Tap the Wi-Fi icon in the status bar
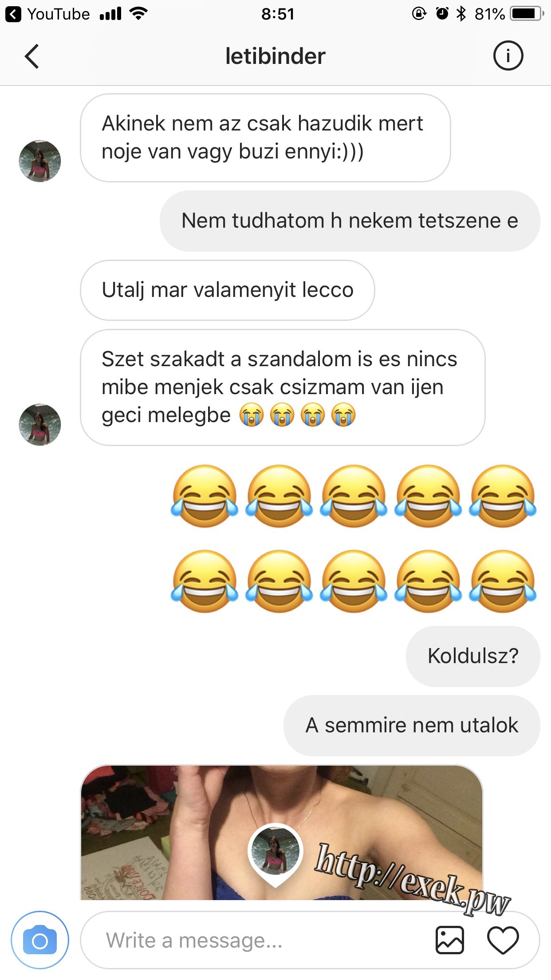The height and width of the screenshot is (980, 551). (138, 14)
